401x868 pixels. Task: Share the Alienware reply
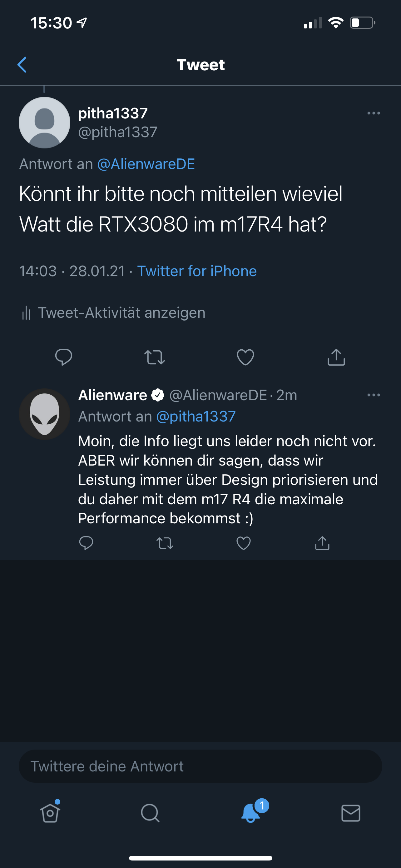pos(322,543)
